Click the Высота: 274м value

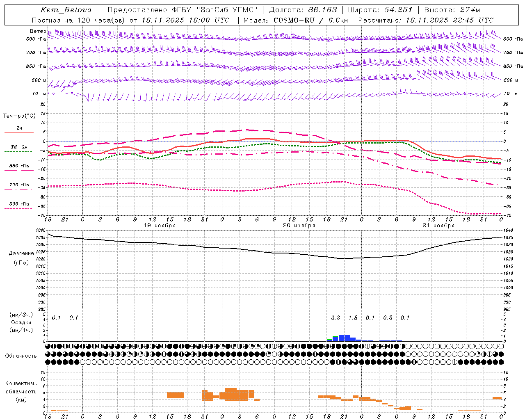coord(452,10)
